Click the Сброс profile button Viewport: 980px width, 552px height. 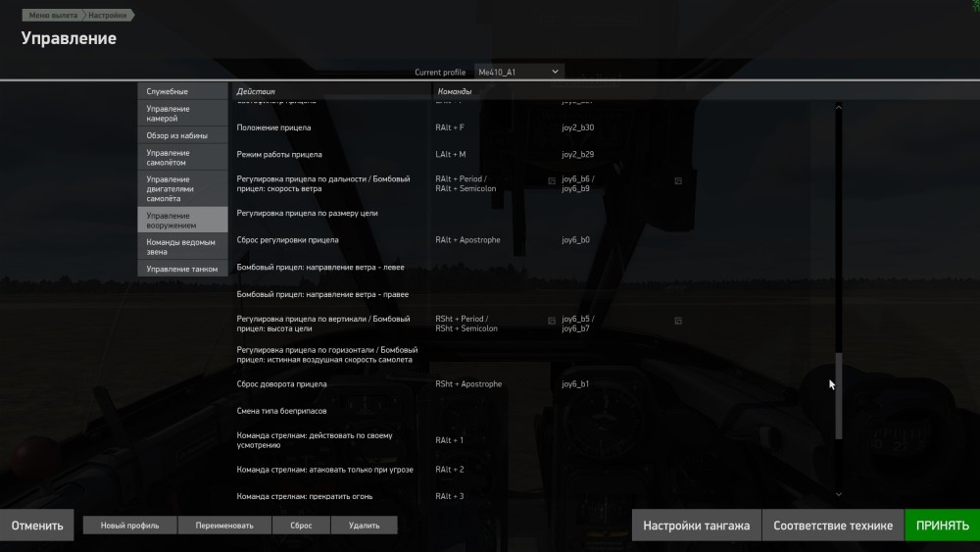click(301, 526)
